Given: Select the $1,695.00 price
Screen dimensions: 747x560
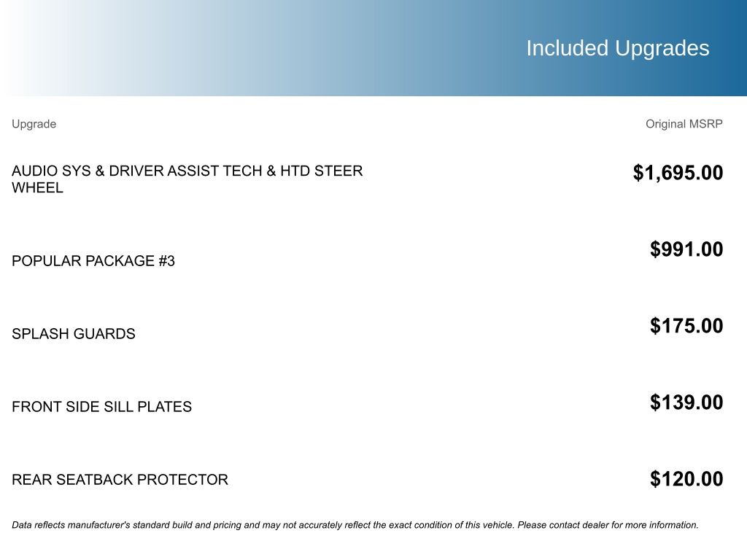Looking at the screenshot, I should coord(678,173).
